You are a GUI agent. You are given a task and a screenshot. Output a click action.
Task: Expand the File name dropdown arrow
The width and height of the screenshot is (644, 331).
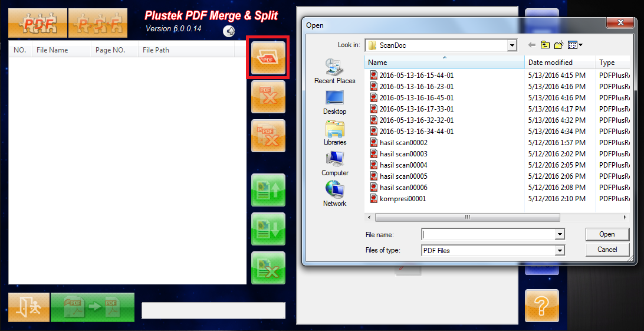tap(560, 234)
